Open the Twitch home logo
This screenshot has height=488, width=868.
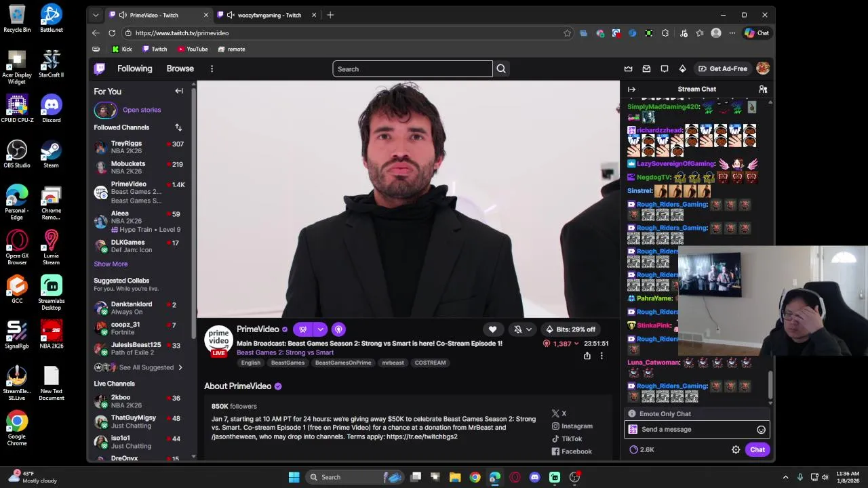pyautogui.click(x=100, y=68)
